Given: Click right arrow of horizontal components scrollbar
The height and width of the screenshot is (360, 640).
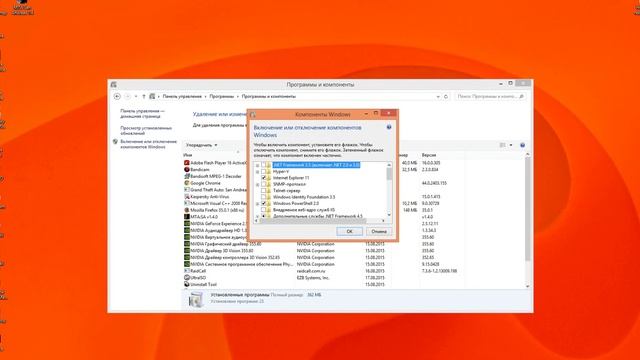Looking at the screenshot, I should (x=383, y=221).
